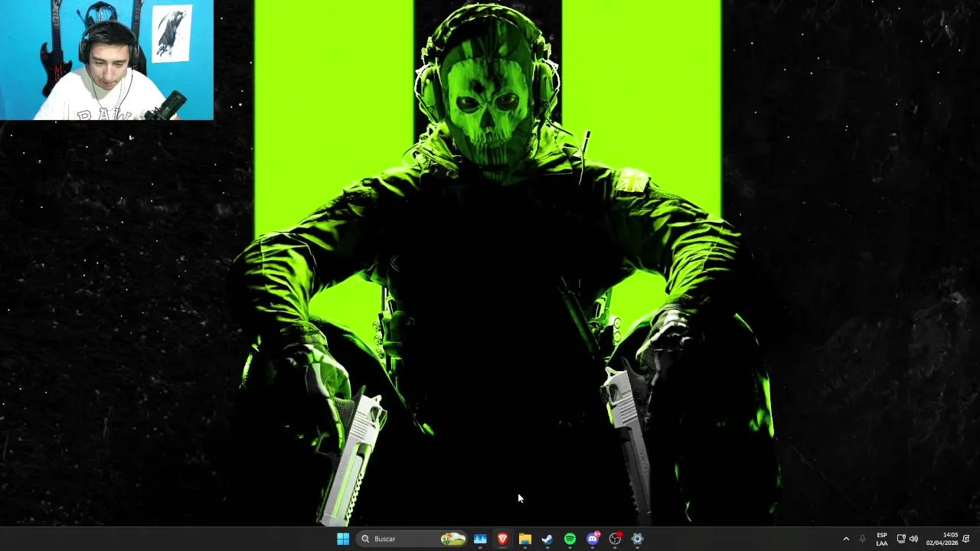Open the search highlight landscape image

coord(452,539)
